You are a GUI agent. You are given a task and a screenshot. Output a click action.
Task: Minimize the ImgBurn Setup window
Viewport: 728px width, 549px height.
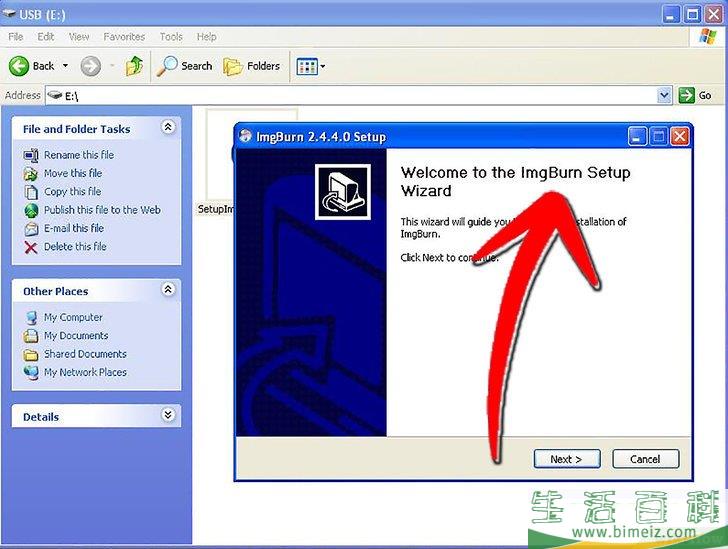tap(637, 137)
